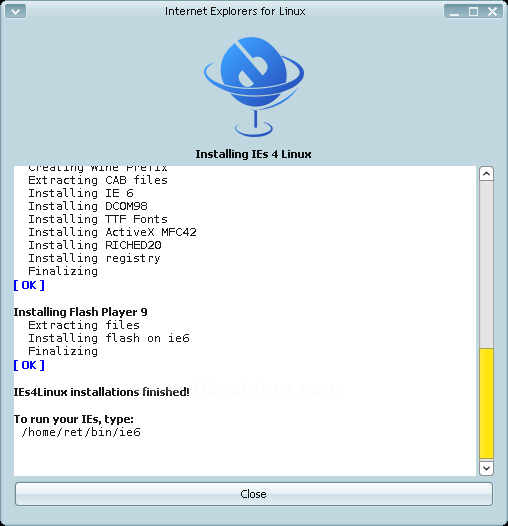Click 'IEs4Linux installations finished!' message
This screenshot has height=526, width=508.
click(102, 392)
